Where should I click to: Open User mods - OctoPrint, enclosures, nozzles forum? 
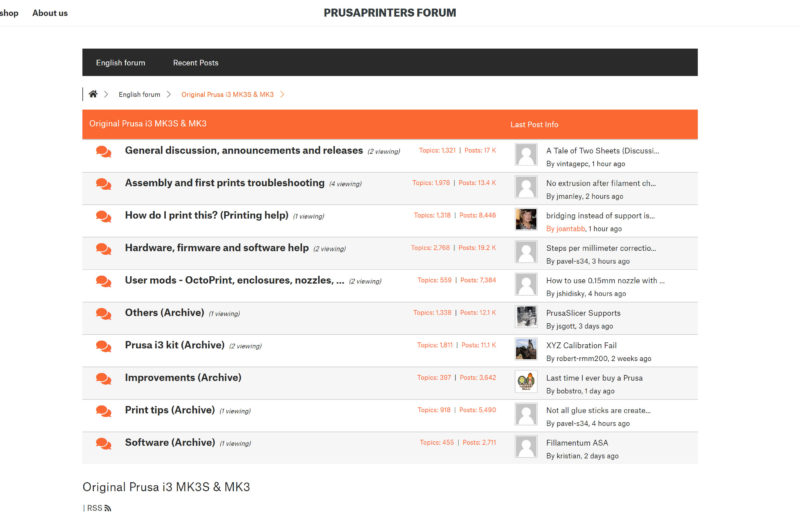pyautogui.click(x=234, y=280)
